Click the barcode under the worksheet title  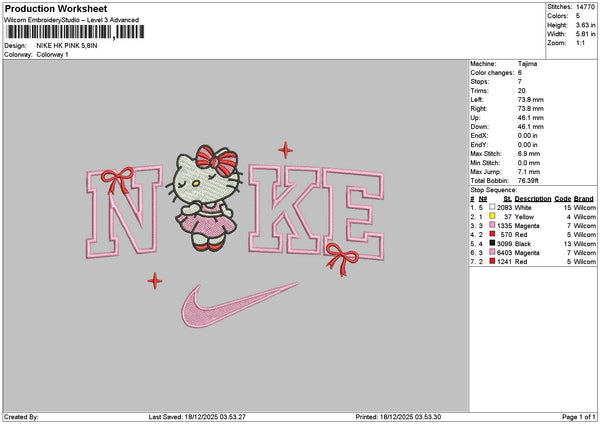click(75, 32)
